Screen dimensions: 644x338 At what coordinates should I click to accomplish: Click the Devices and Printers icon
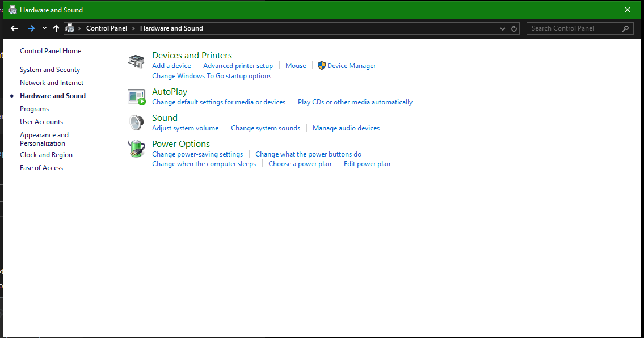pos(136,61)
